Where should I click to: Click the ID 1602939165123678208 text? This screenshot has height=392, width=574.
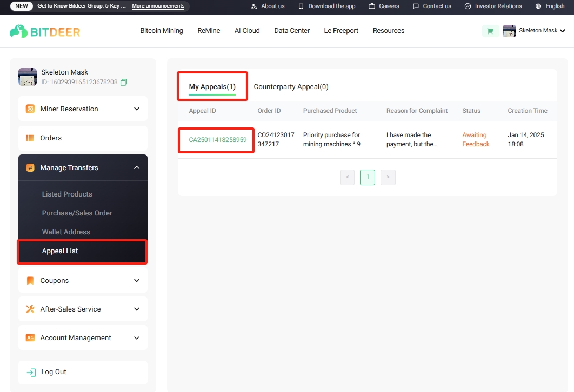(x=79, y=82)
